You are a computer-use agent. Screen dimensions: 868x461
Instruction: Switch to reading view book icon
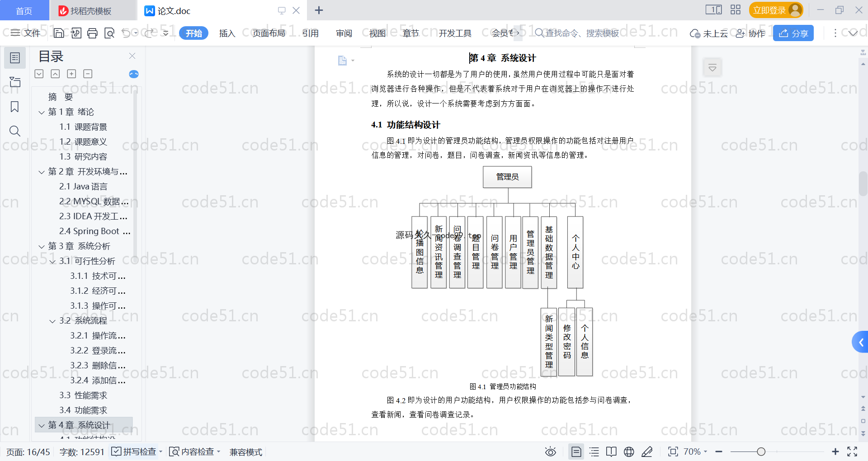click(611, 452)
